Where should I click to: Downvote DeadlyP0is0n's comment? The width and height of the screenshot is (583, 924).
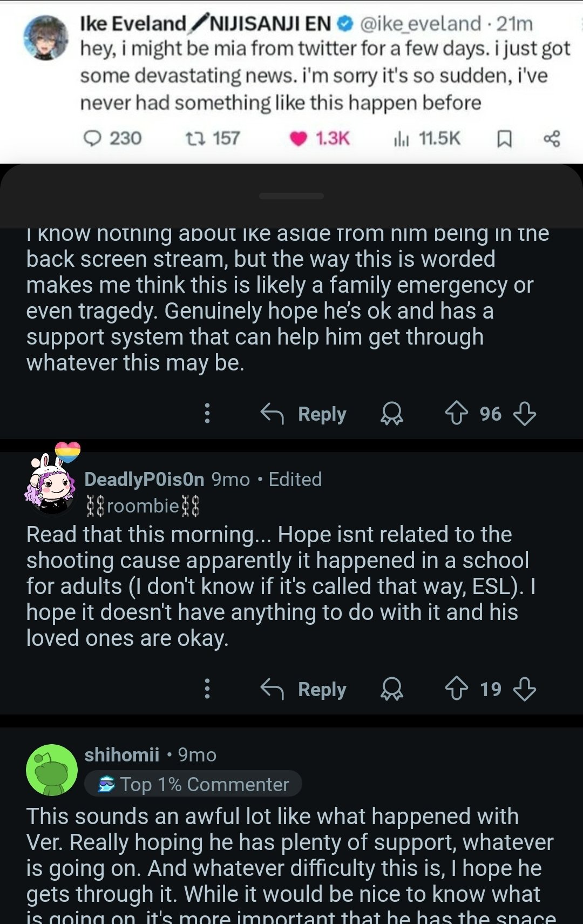coord(524,690)
